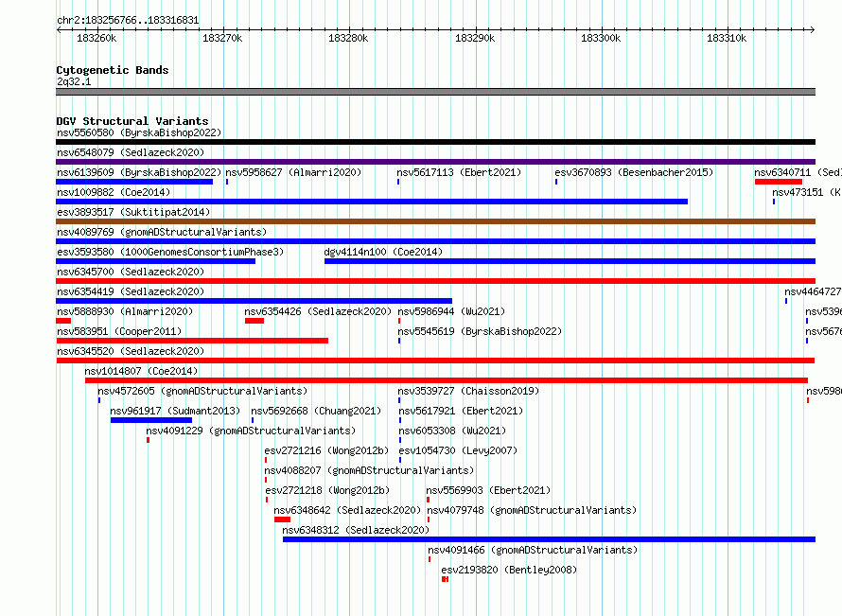Click the nsv5692668 (Chuang2021) label
842x616 pixels.
point(316,411)
